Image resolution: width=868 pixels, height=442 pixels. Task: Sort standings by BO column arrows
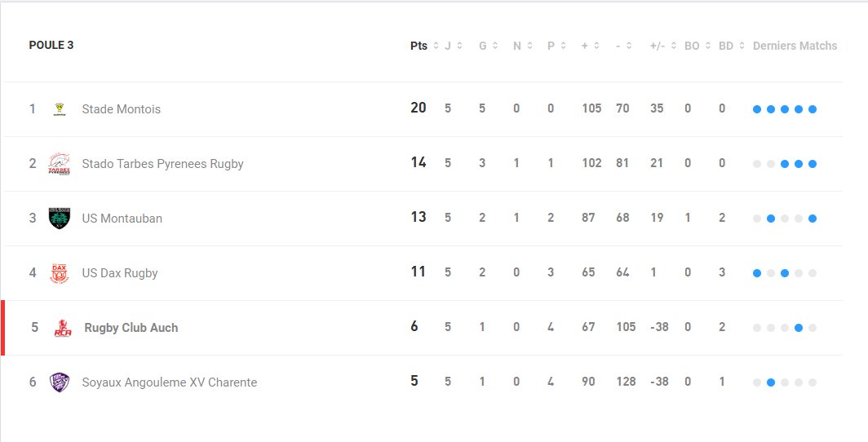(x=707, y=46)
